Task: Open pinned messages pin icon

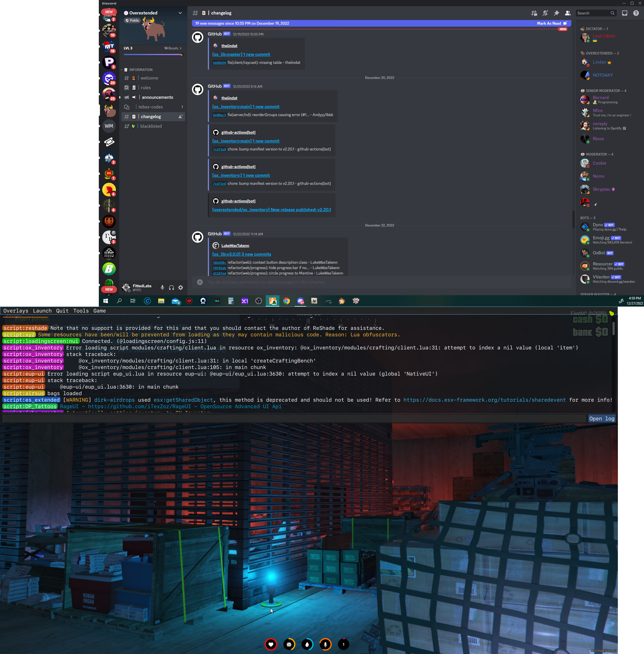Action: point(556,13)
